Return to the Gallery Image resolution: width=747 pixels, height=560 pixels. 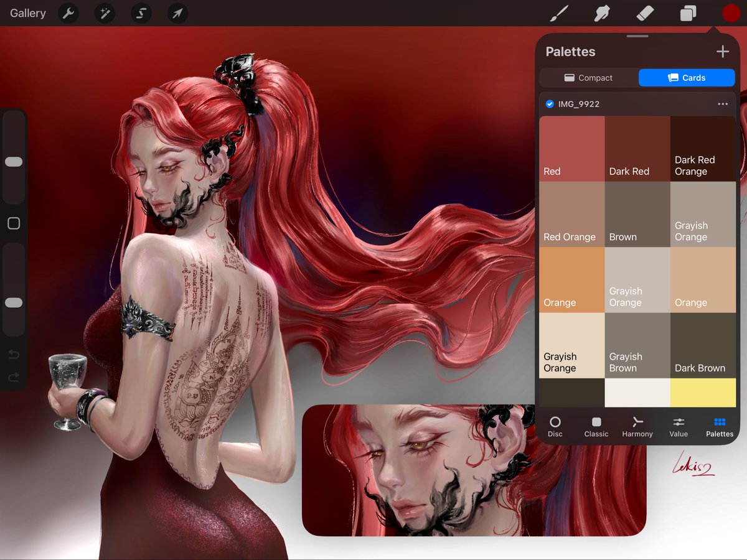click(27, 13)
